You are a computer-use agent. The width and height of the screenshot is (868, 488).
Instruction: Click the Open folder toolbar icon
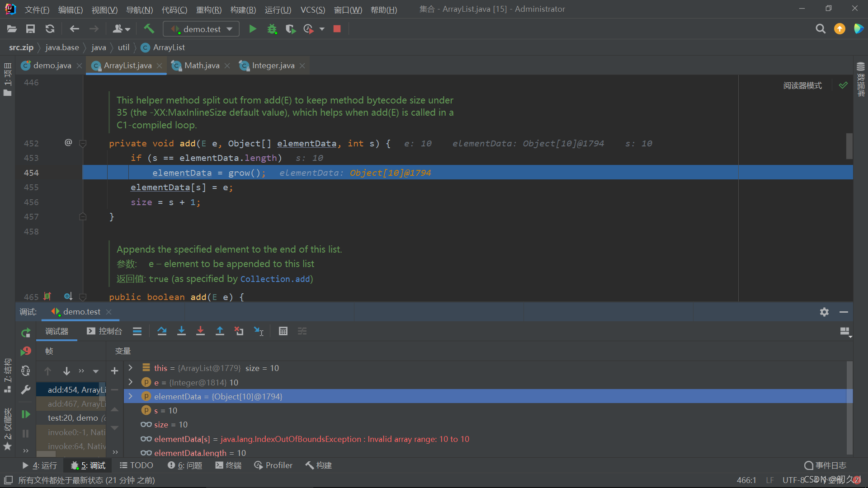coord(12,29)
